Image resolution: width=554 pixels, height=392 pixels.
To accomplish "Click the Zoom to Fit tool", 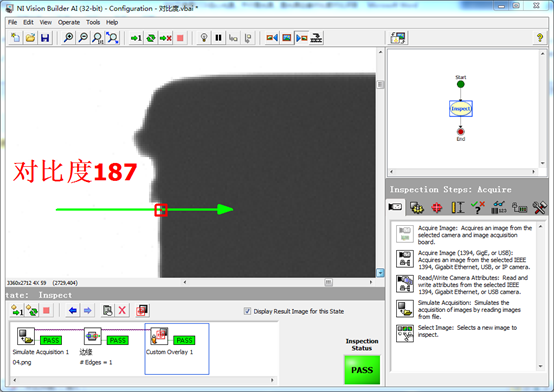I will click(112, 37).
